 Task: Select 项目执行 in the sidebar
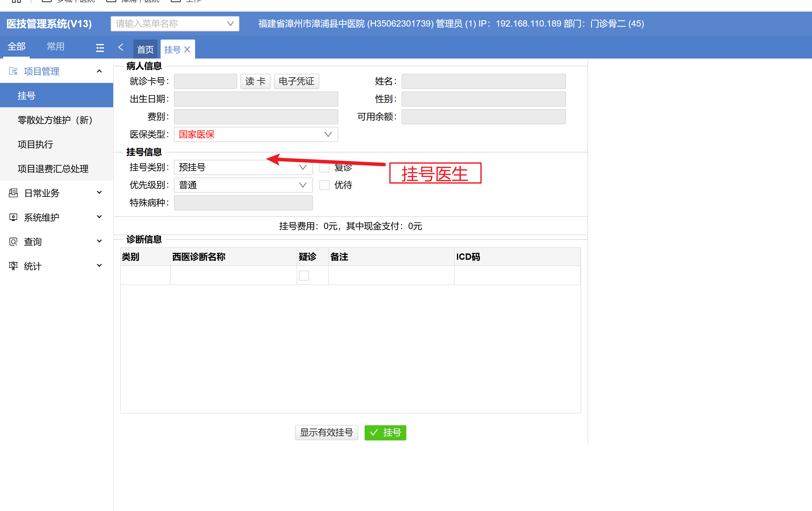[x=35, y=144]
